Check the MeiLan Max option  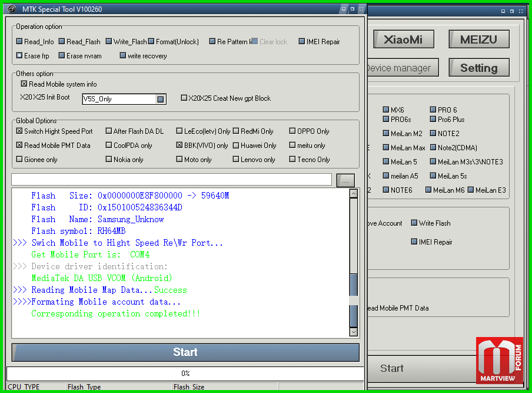point(386,147)
